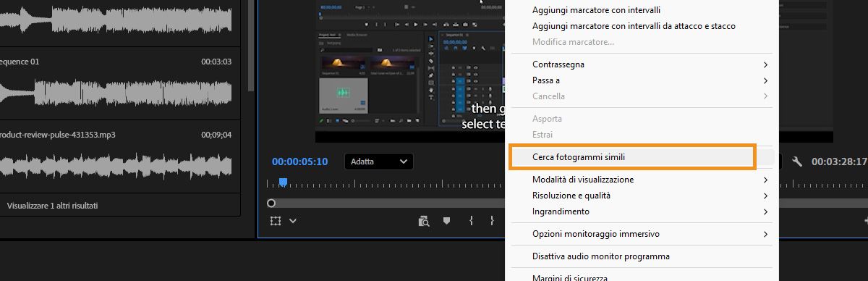Image resolution: width=868 pixels, height=281 pixels.
Task: Open Opzioni monitoraggio immersivo submenu
Action: click(642, 234)
